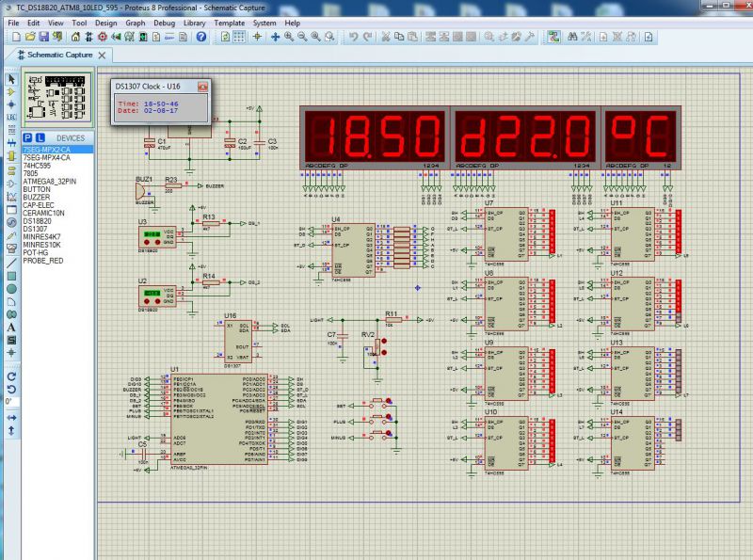This screenshot has height=560, width=753.
Task: Undo last action with undo arrow
Action: (x=354, y=37)
